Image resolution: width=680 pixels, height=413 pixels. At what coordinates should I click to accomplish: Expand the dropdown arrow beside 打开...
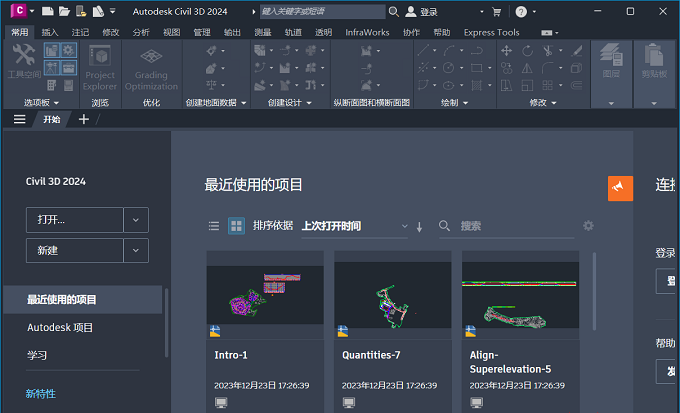pos(136,220)
